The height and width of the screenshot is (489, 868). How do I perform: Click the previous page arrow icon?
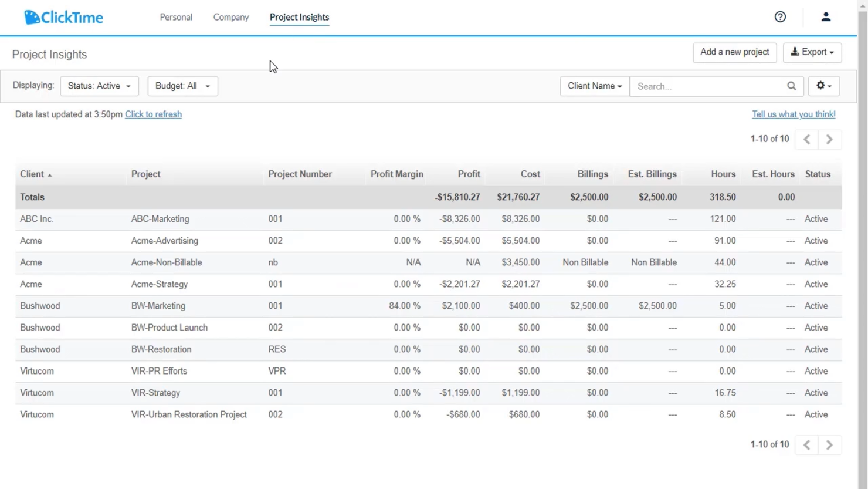(x=806, y=139)
